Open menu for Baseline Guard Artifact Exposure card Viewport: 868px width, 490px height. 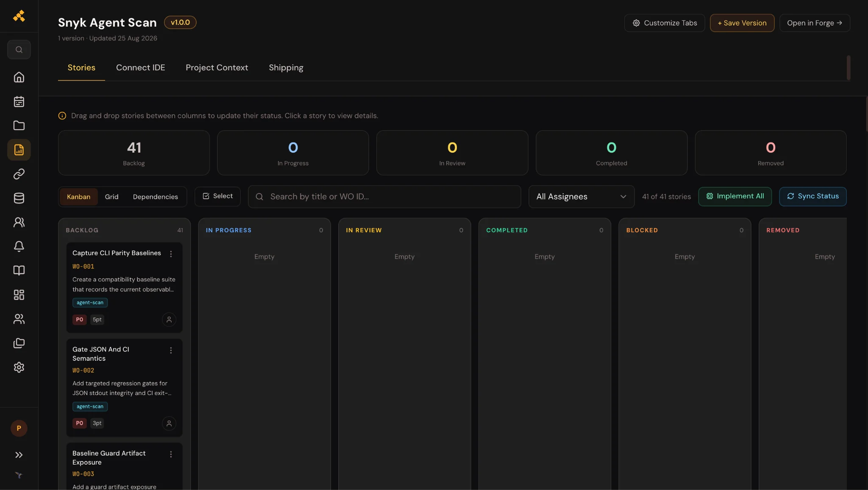click(x=171, y=454)
